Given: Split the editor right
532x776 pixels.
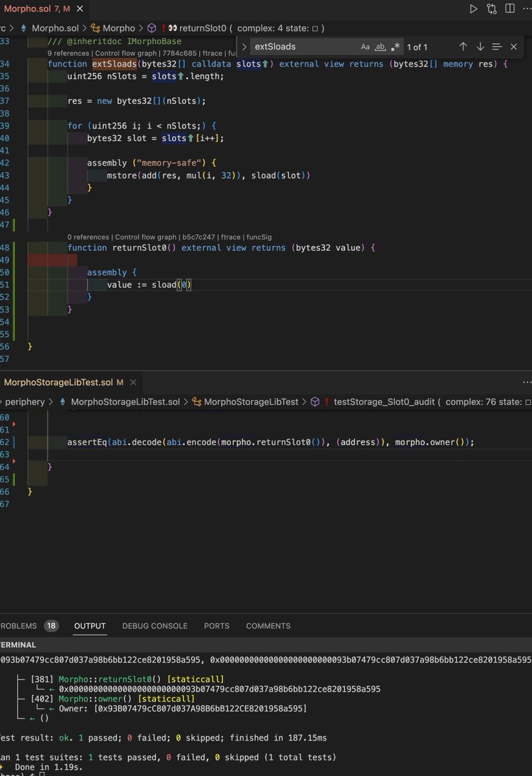Looking at the screenshot, I should click(x=510, y=9).
